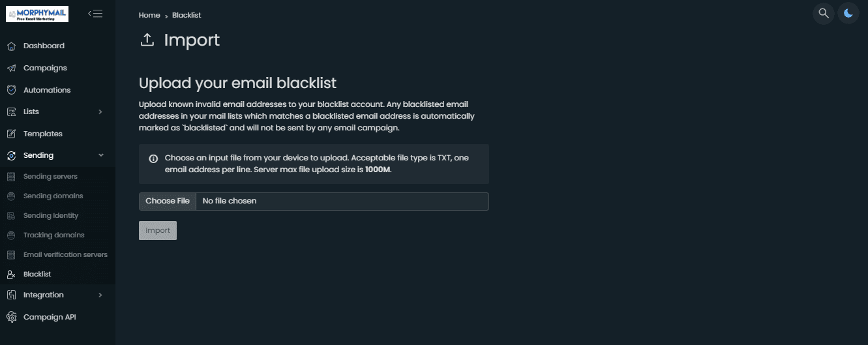
Task: Click the MorphyMail logo
Action: coord(37,14)
